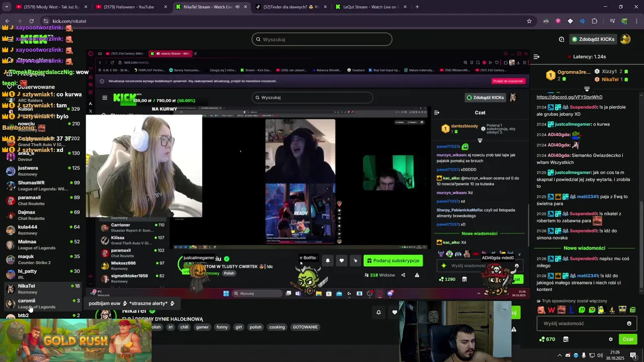Click the Zdobądź KICKs button
This screenshot has width=644, height=362.
[x=593, y=39]
